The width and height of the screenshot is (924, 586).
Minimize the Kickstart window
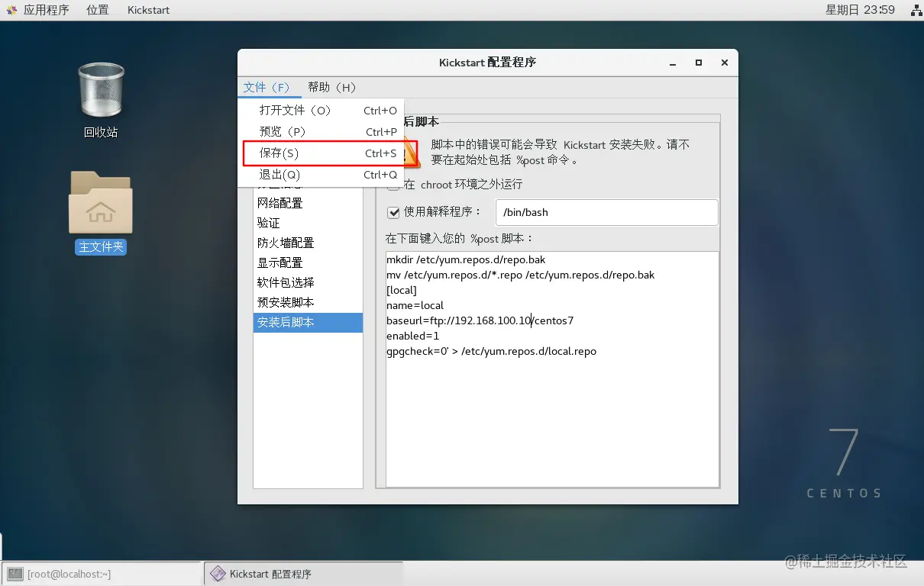point(673,63)
